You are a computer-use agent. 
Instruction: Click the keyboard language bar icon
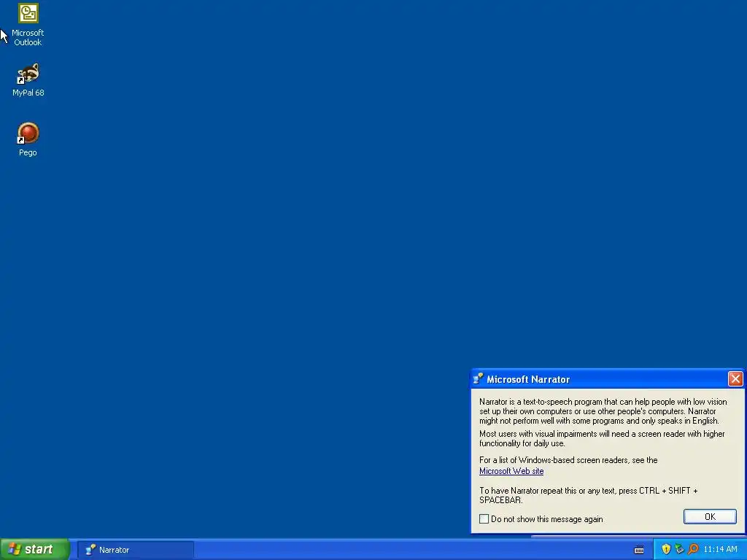point(639,550)
